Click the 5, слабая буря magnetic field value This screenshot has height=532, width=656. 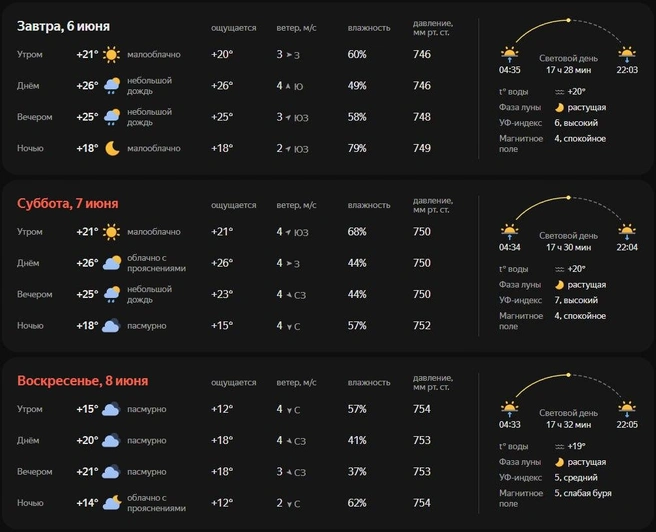583,493
